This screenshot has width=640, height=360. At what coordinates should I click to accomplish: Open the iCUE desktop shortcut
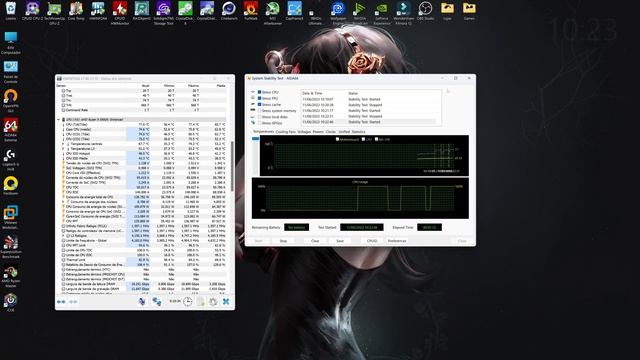pos(11,303)
